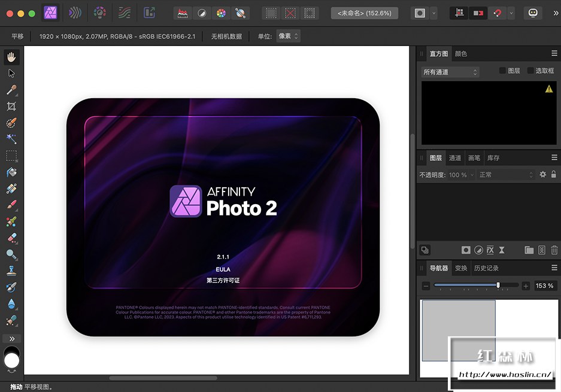Switch to the Liquify Persona
The image size is (561, 392).
(x=75, y=13)
